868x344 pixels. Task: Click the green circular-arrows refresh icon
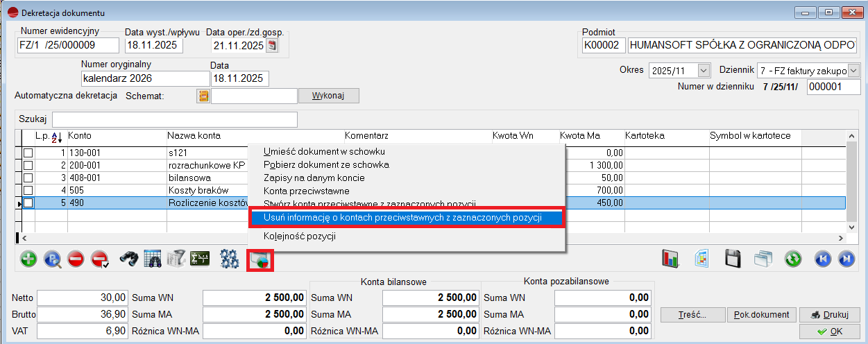[x=793, y=259]
